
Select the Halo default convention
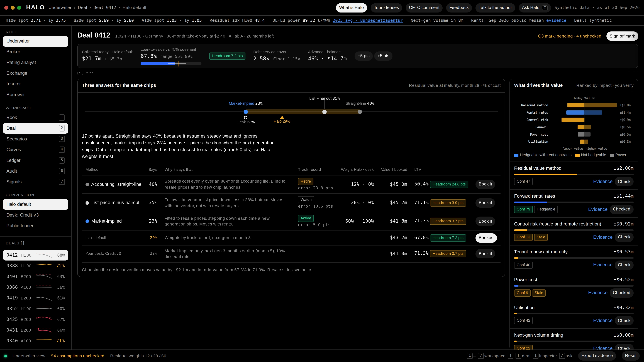35,204
